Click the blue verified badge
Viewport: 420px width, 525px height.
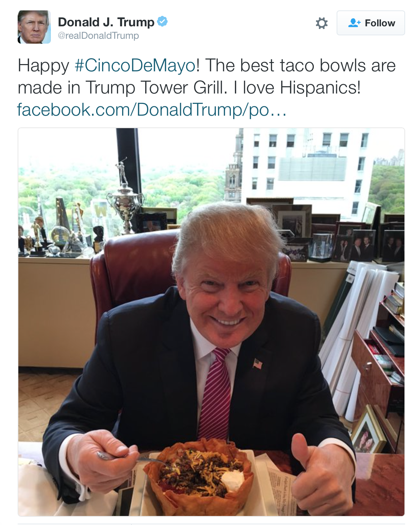(162, 21)
